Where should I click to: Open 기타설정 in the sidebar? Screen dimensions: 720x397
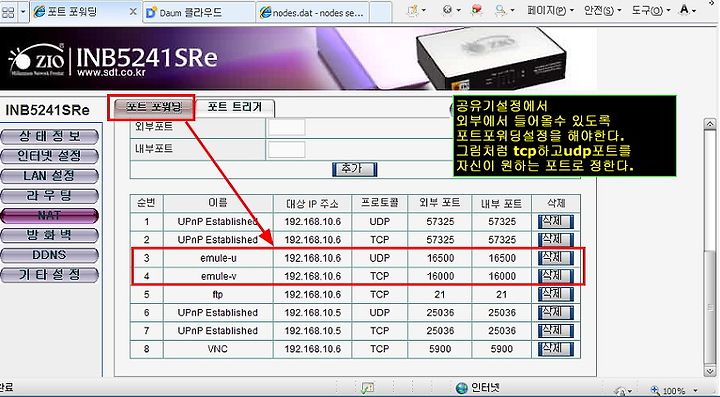50,275
